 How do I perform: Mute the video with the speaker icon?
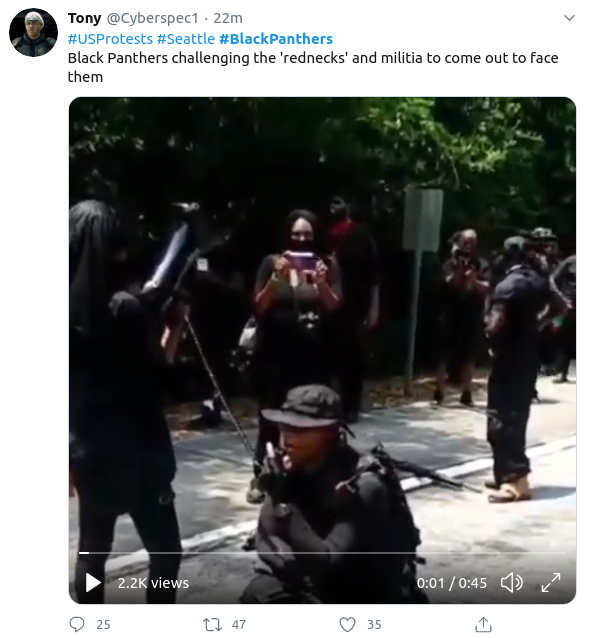[x=511, y=583]
